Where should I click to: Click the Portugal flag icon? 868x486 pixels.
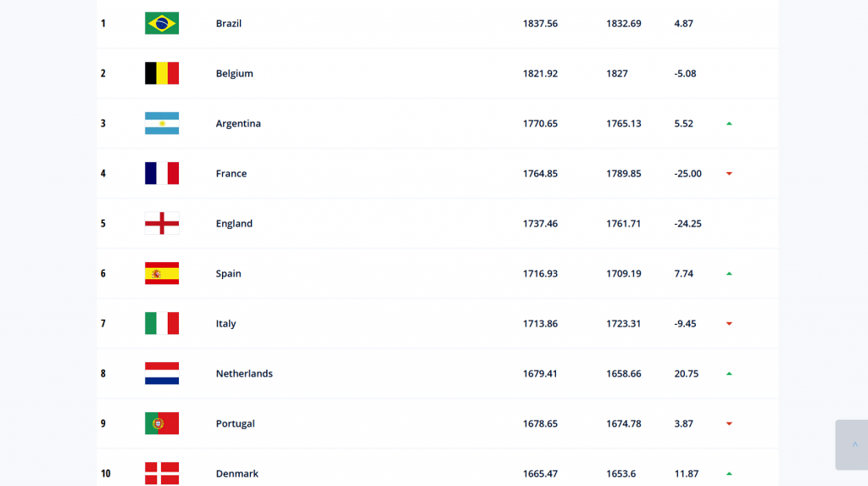pos(162,423)
